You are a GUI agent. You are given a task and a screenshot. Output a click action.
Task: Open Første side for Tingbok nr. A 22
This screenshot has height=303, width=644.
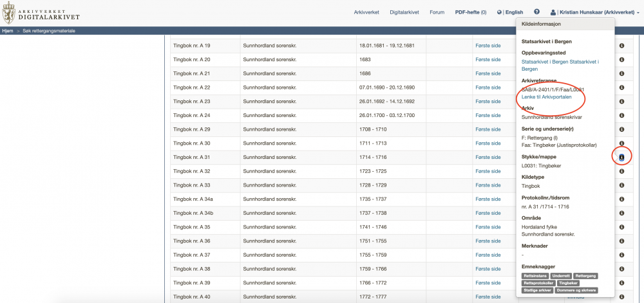click(488, 87)
